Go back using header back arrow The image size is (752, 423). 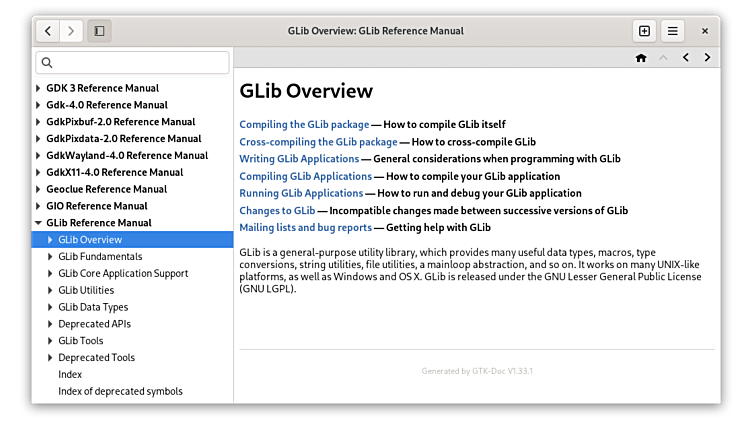pos(49,31)
